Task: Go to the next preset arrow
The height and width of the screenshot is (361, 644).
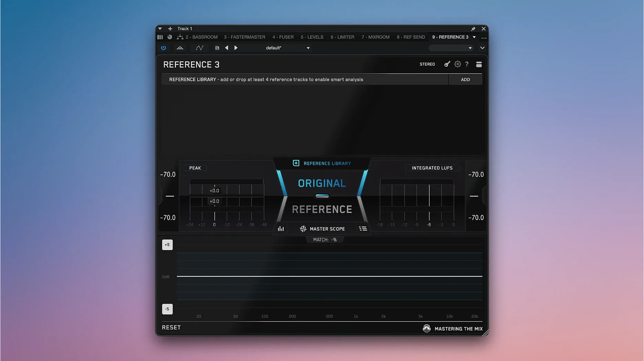Action: pos(236,48)
